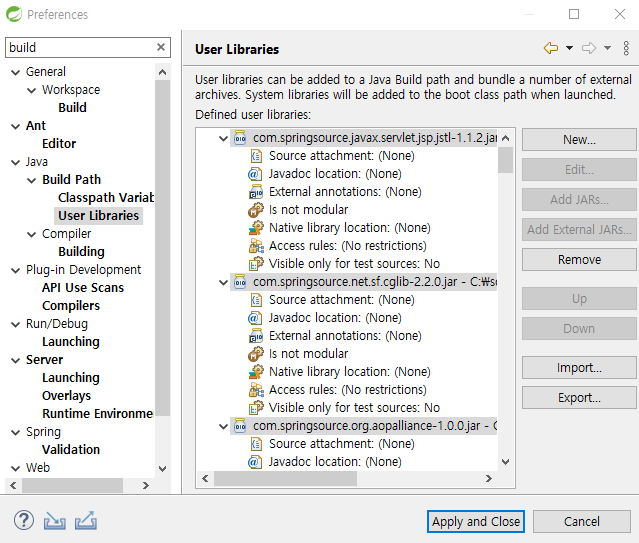Click Source attachment icon under aopalliance jar
Viewport: 639px width, 543px height.
coord(256,444)
